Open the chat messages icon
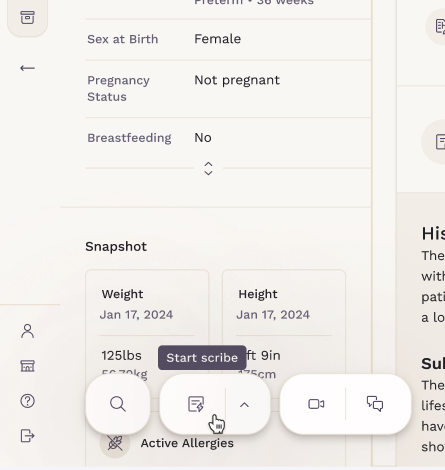 point(375,404)
